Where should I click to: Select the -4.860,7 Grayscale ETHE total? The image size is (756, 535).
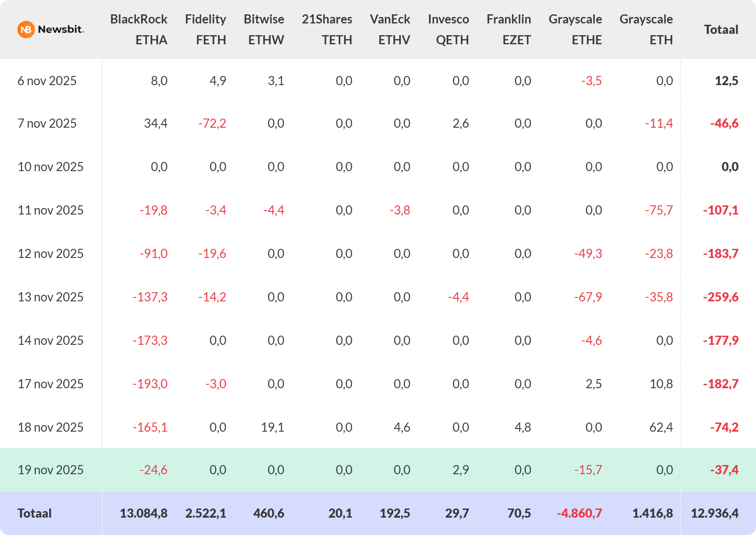[x=579, y=513]
